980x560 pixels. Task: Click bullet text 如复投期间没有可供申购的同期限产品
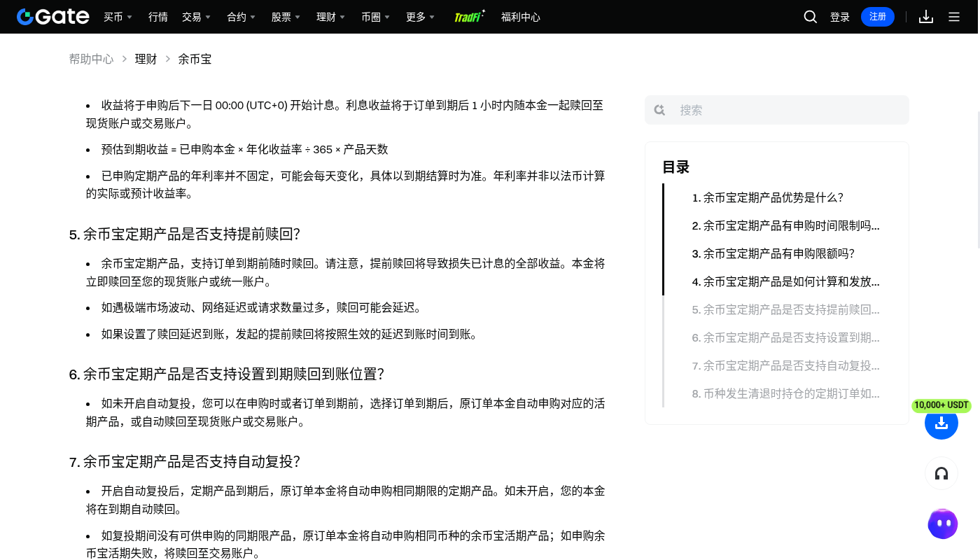pyautogui.click(x=345, y=544)
